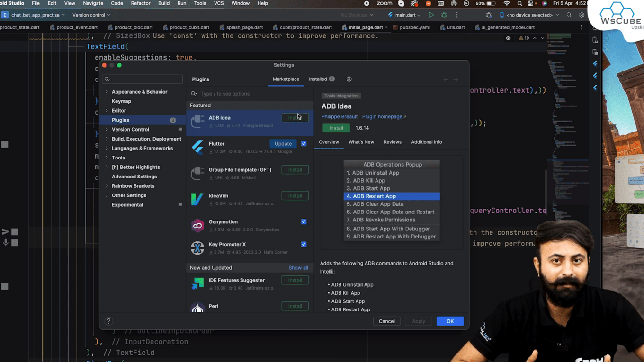This screenshot has width=644, height=362.
Task: Open plugin settings gear in Plugins header
Action: (x=349, y=79)
